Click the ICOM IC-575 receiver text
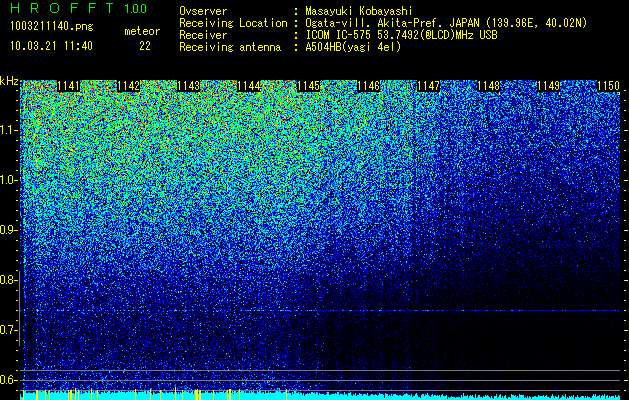Image resolution: width=629 pixels, height=400 pixels. (x=401, y=35)
